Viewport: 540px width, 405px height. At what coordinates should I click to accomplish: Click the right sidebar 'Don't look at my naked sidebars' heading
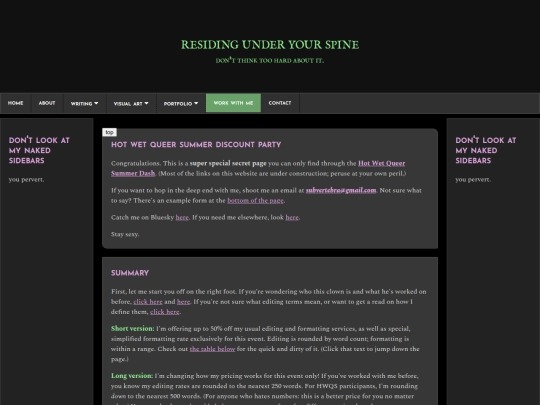(x=486, y=150)
